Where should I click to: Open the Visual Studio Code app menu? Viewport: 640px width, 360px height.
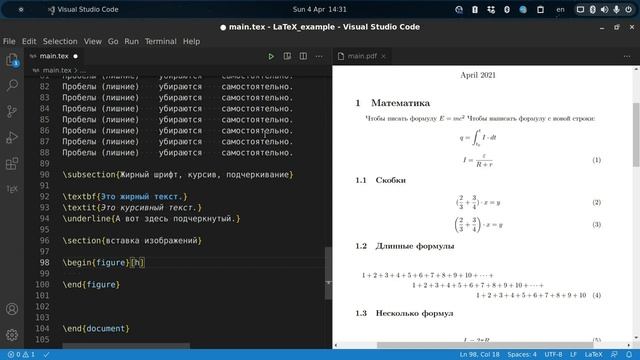coord(83,9)
